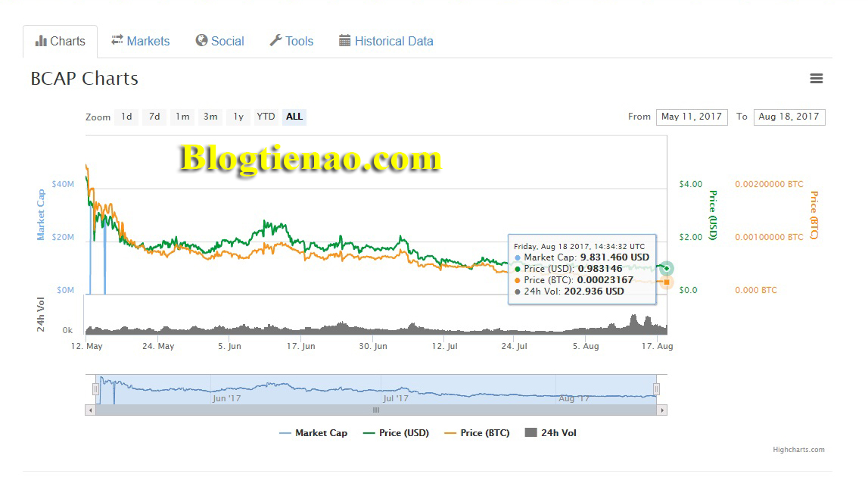The image size is (868, 477).
Task: Click the '12. May' axis label
Action: (x=87, y=346)
